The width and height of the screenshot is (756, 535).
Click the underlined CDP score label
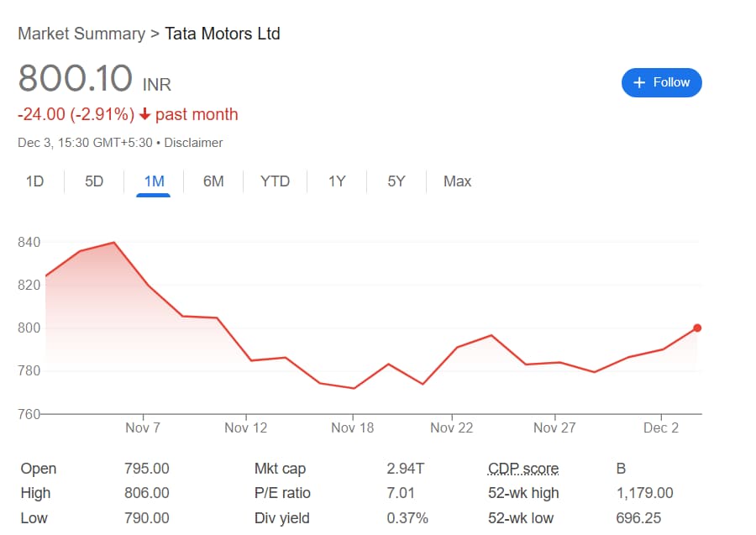point(523,469)
